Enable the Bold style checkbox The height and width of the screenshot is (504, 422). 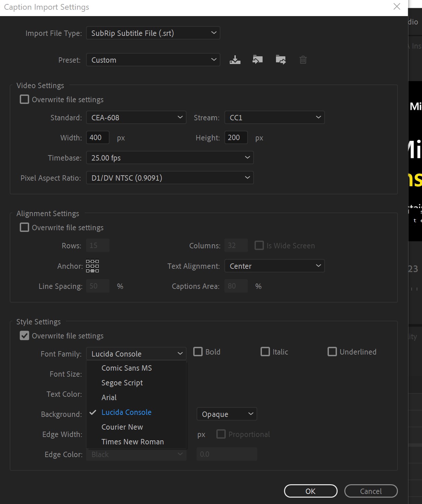tap(198, 352)
